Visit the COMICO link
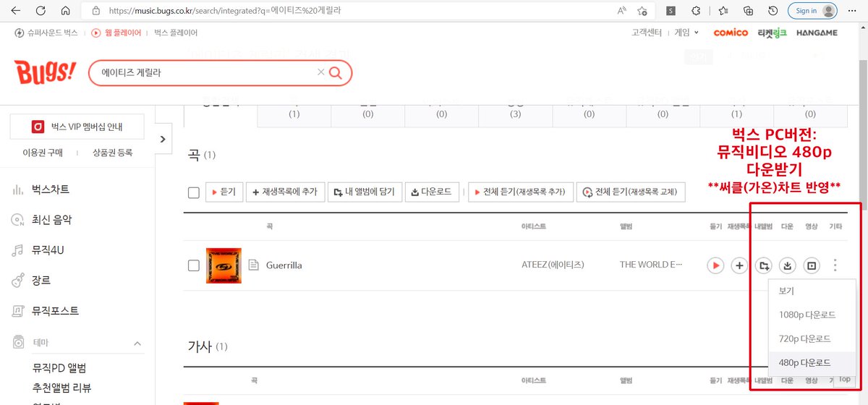 [731, 33]
